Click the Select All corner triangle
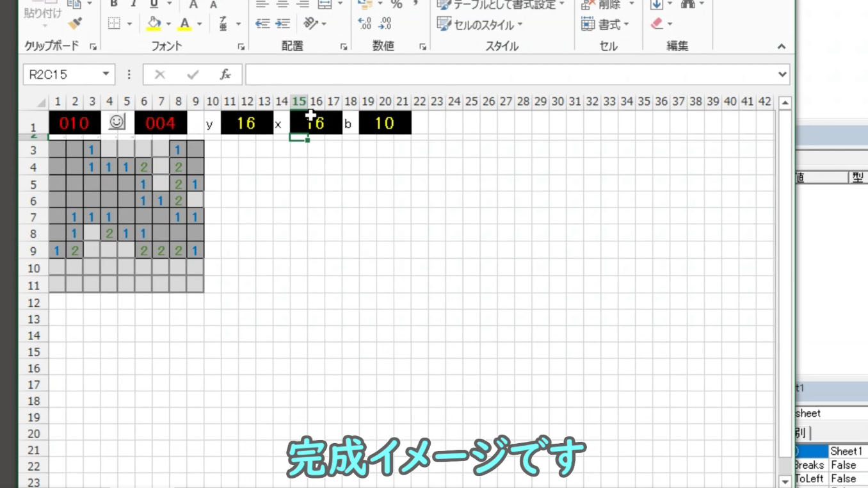The image size is (868, 488). click(42, 102)
